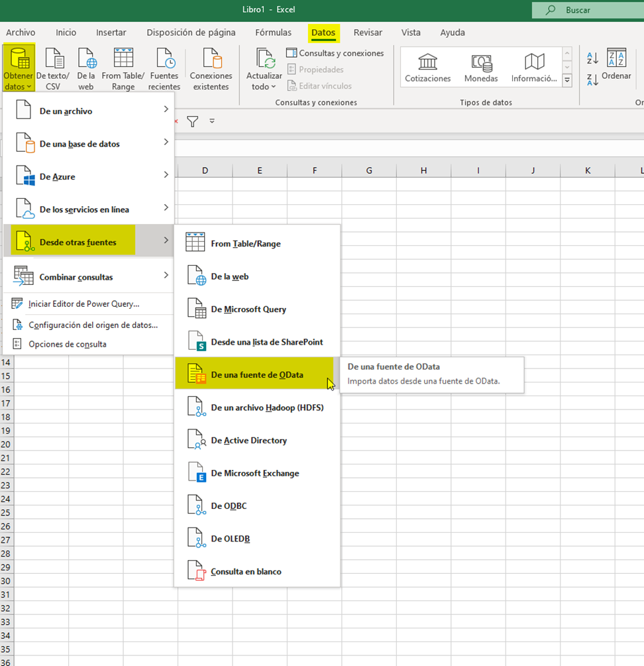The width and height of the screenshot is (644, 666).
Task: Expand the Combinar consultas submenu
Action: coord(88,276)
